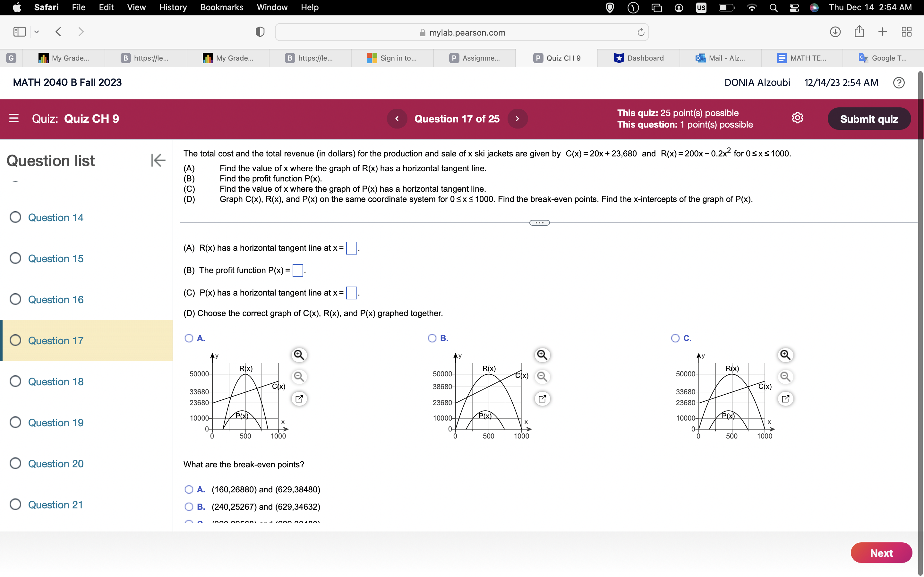Open the previous question chevron
The image size is (924, 577).
click(x=397, y=119)
